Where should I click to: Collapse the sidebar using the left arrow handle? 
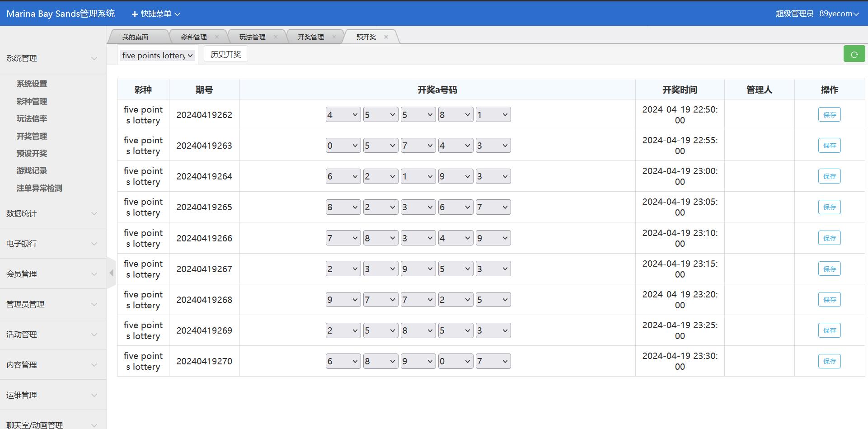pos(111,273)
